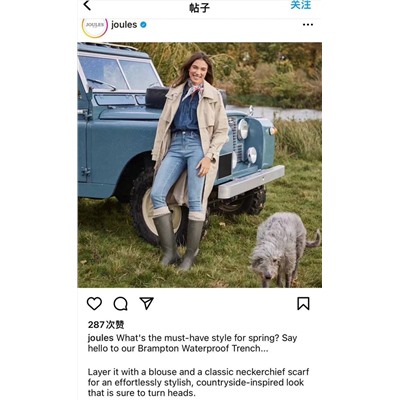Screen dimensions: 400x400
Task: Save the post with the bookmark icon
Action: [303, 304]
